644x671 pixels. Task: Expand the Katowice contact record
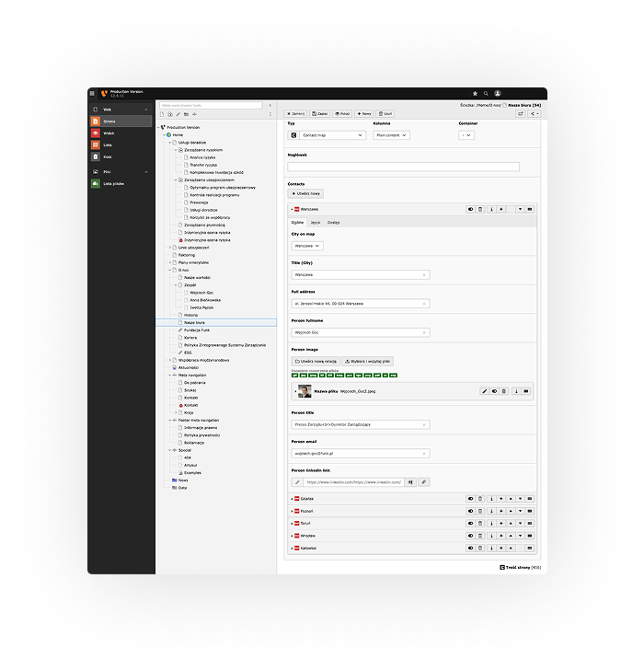(x=292, y=548)
